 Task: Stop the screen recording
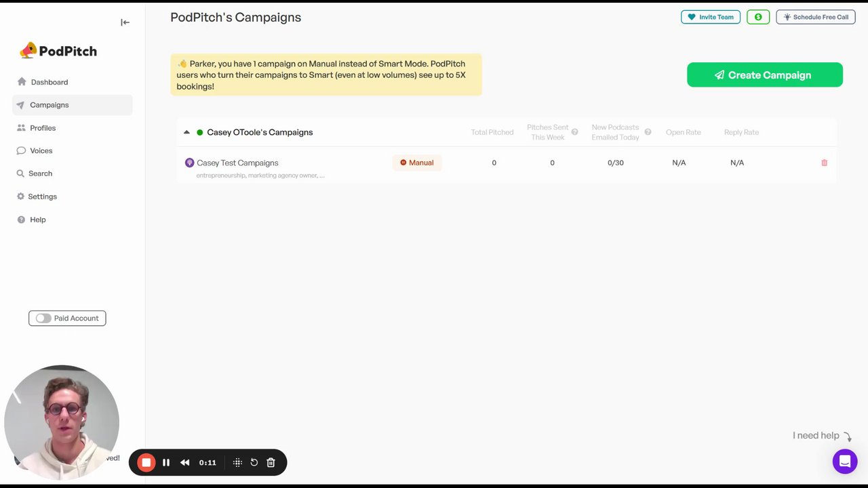146,462
